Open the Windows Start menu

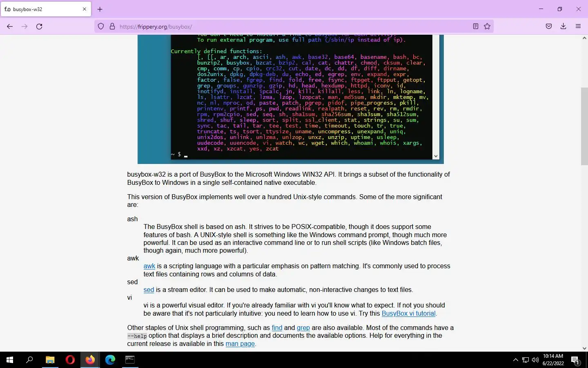[x=10, y=360]
